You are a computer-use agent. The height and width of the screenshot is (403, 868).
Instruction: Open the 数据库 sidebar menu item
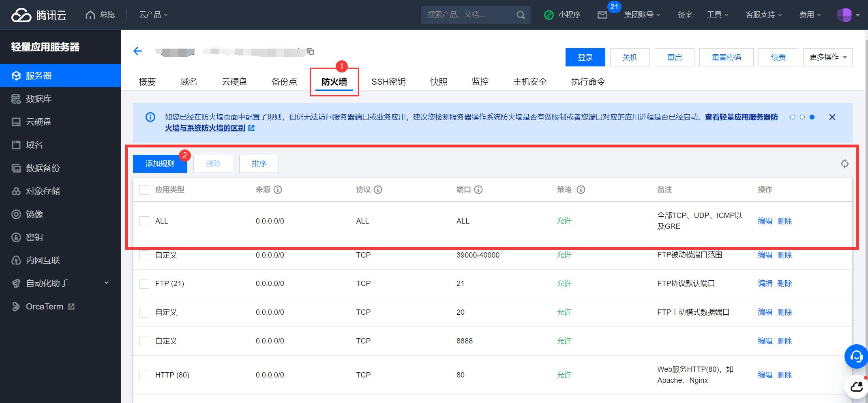(x=39, y=99)
